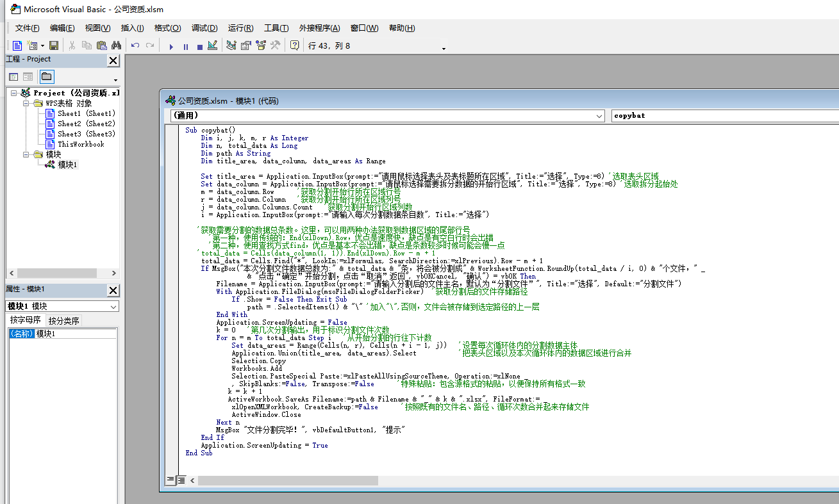This screenshot has height=504, width=839.
Task: Close the 工程 - Project panel
Action: coord(113,60)
